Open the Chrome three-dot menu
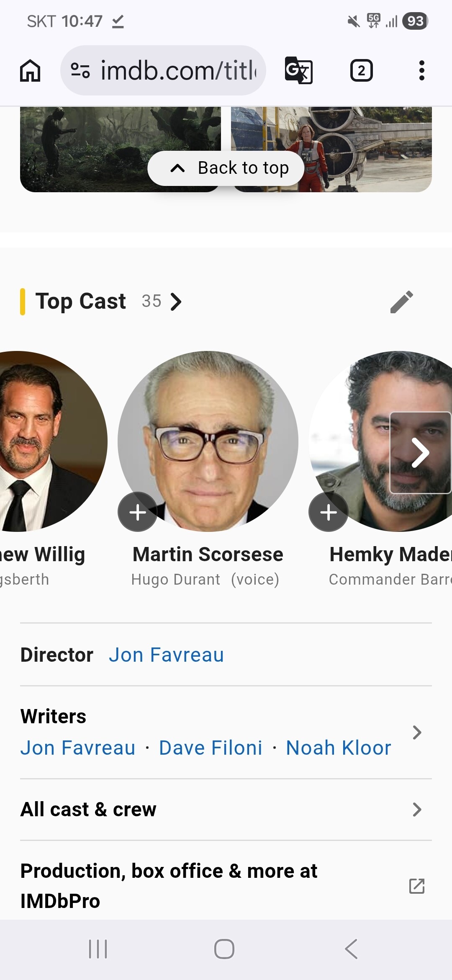This screenshot has width=452, height=980. tap(421, 70)
